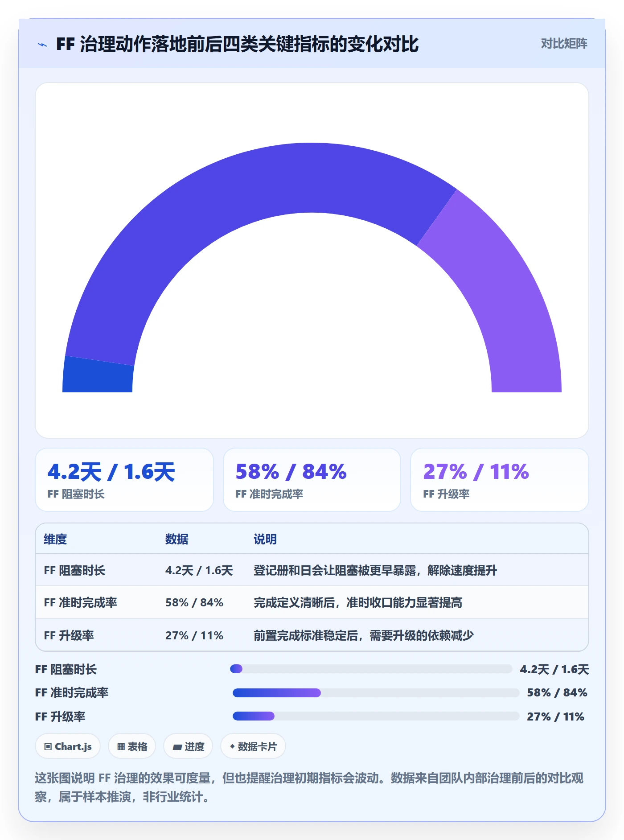The width and height of the screenshot is (624, 840).
Task: Click table value 4.2天 / 1.6天
Action: click(199, 570)
